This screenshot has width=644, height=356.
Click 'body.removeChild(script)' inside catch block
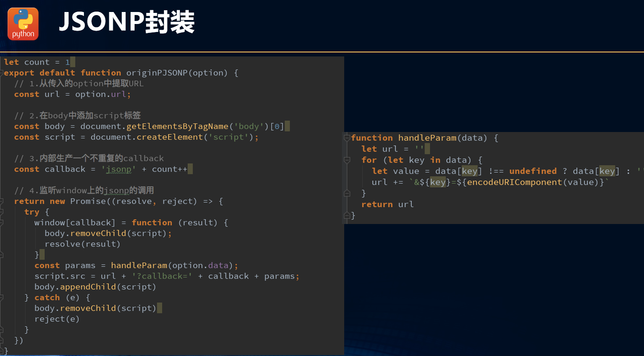95,308
